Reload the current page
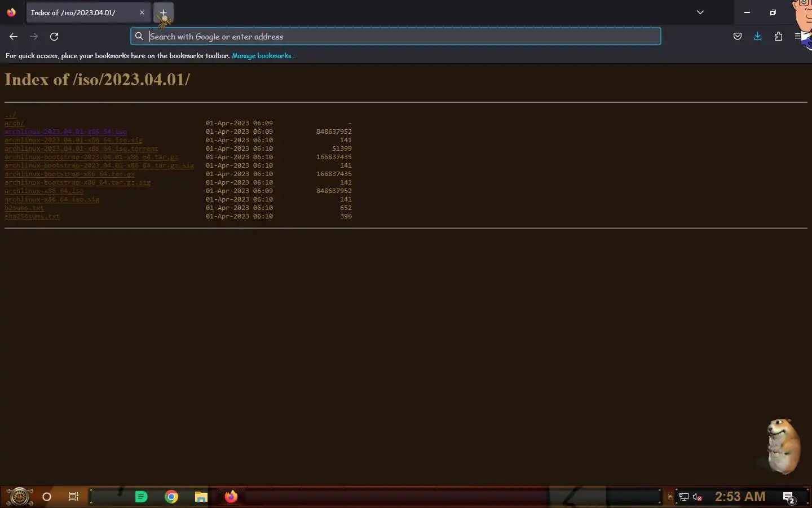 coord(54,37)
